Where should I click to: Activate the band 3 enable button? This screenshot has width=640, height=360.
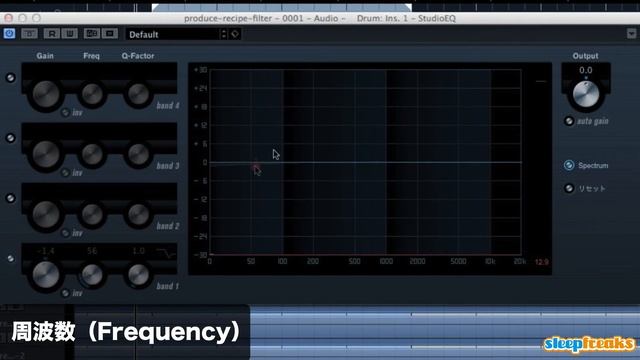(11, 138)
